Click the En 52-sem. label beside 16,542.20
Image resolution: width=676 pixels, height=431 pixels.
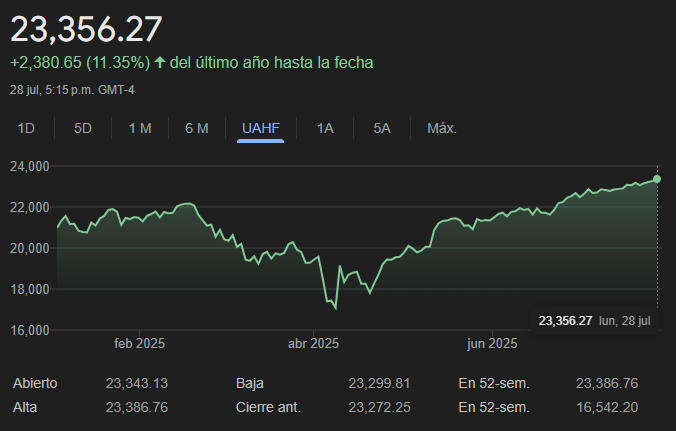click(494, 407)
